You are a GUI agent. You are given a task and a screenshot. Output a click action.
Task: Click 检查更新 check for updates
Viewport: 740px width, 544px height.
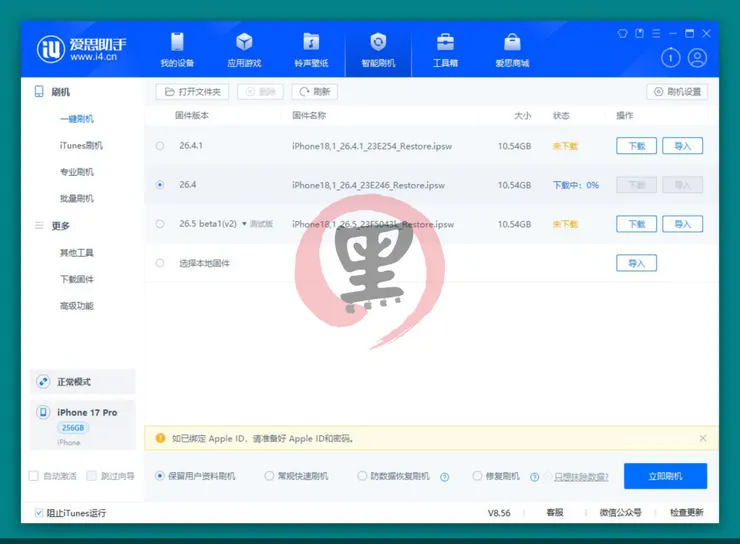tap(687, 512)
